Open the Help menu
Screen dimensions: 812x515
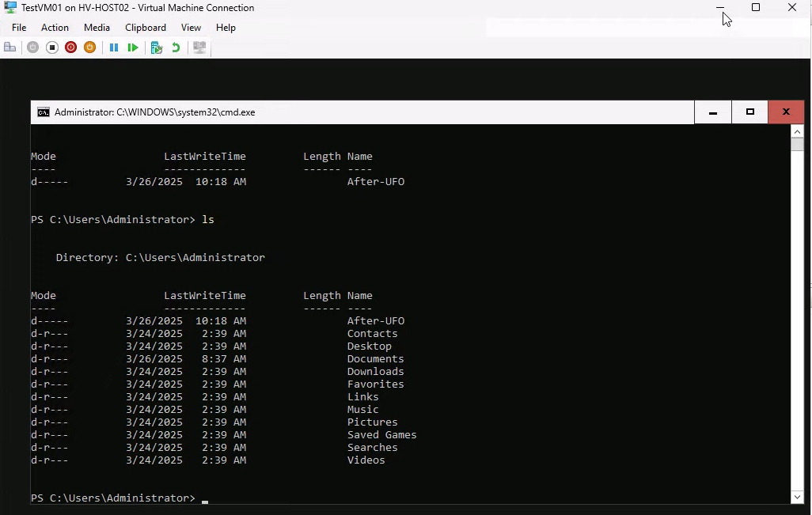pyautogui.click(x=226, y=28)
